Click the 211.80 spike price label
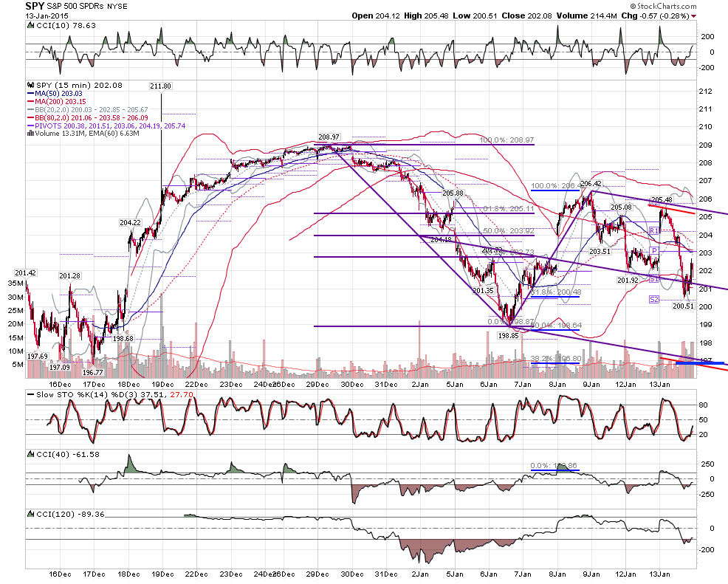This screenshot has height=584, width=728. tap(161, 86)
